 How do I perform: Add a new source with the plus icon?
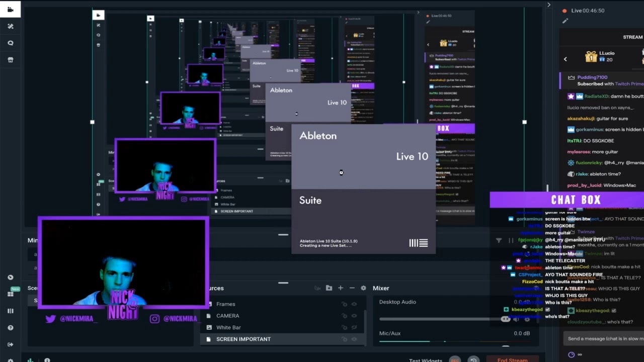(x=341, y=288)
